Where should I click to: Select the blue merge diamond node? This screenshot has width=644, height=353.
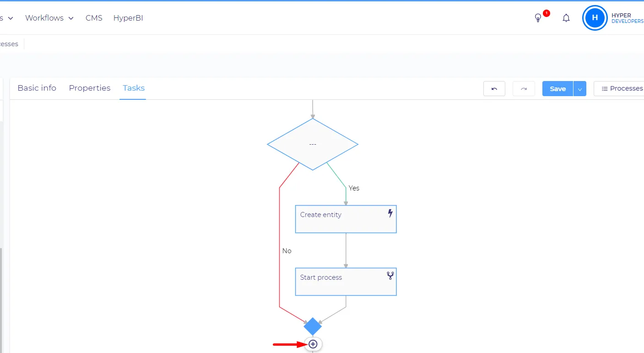point(313,327)
